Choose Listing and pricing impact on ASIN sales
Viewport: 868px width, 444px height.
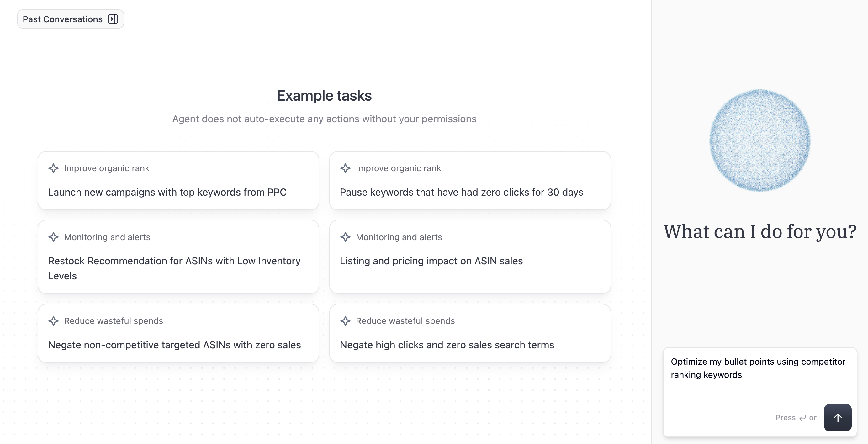tap(470, 257)
